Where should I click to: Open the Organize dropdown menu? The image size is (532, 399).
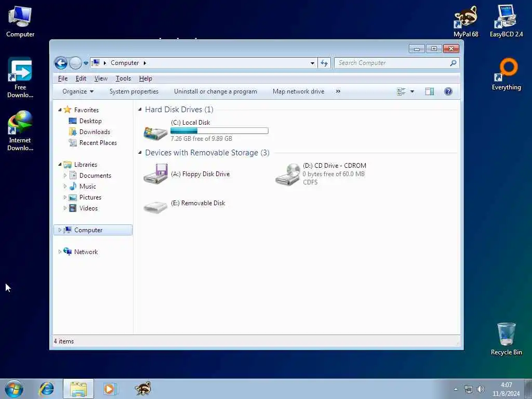pos(78,91)
